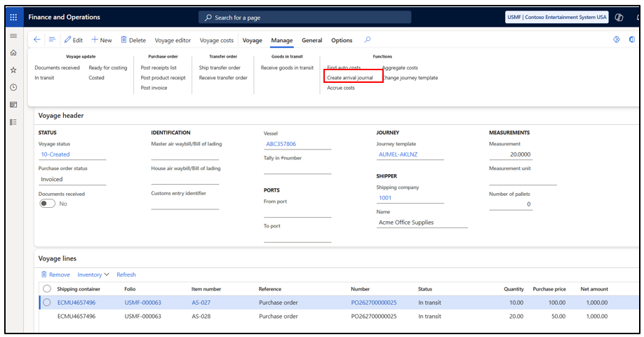The image size is (644, 337).
Task: Click the Edit pencil button
Action: 74,40
